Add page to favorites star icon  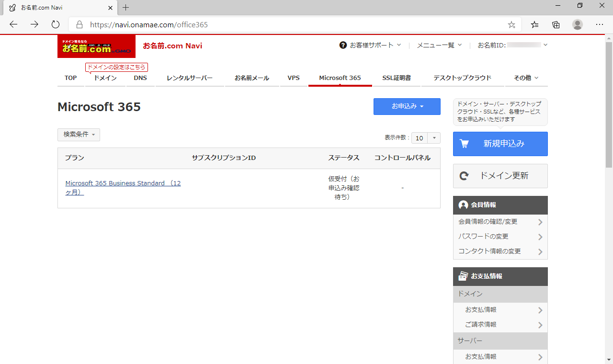pos(511,24)
